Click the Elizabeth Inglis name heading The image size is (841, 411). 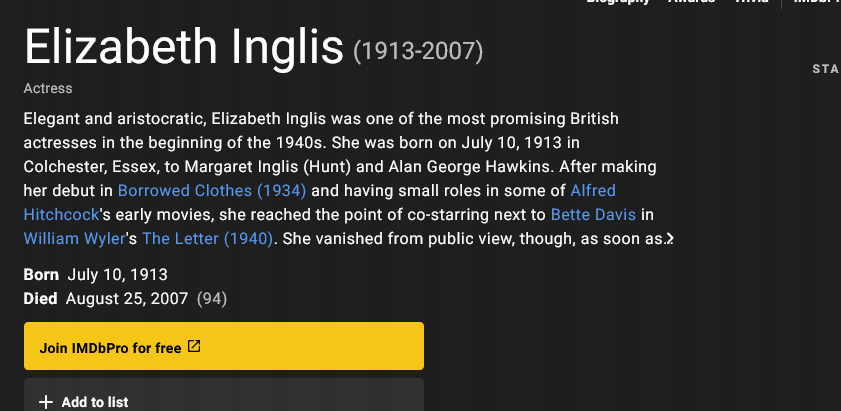[x=183, y=48]
